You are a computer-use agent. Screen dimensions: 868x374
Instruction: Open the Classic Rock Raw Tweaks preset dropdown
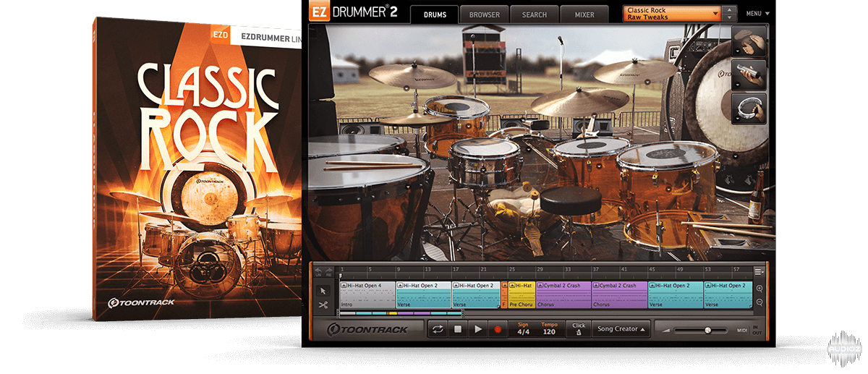pyautogui.click(x=673, y=14)
